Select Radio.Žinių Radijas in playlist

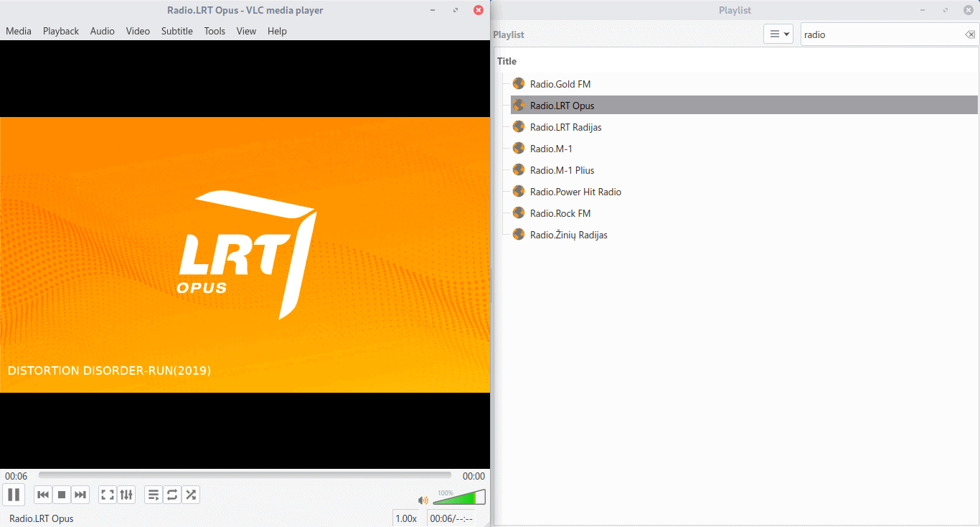click(x=744, y=235)
